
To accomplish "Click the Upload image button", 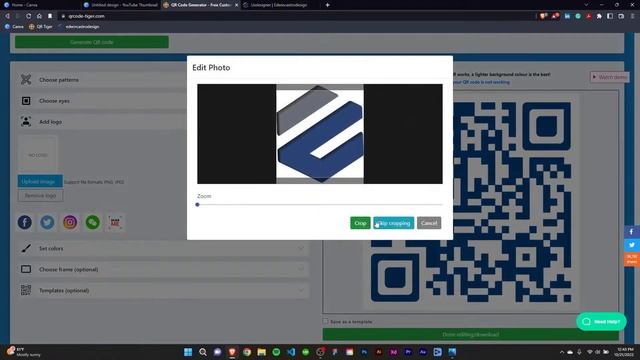I will click(40, 181).
